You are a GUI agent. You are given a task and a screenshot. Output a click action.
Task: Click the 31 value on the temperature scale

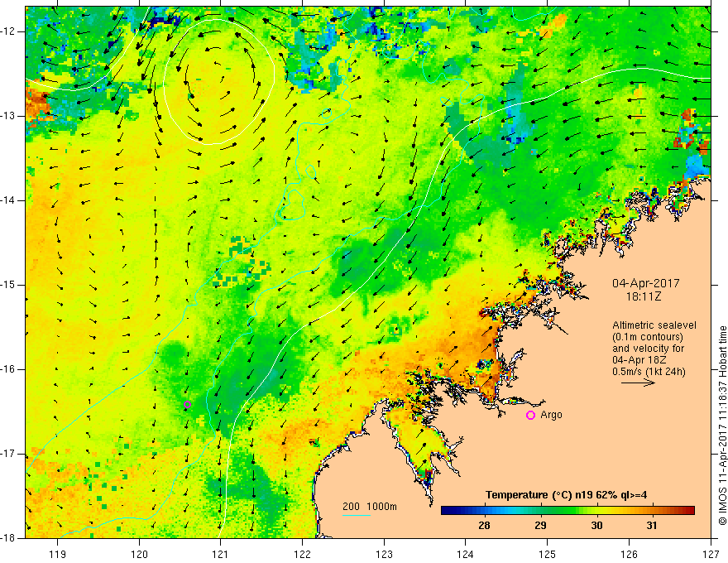point(652,526)
